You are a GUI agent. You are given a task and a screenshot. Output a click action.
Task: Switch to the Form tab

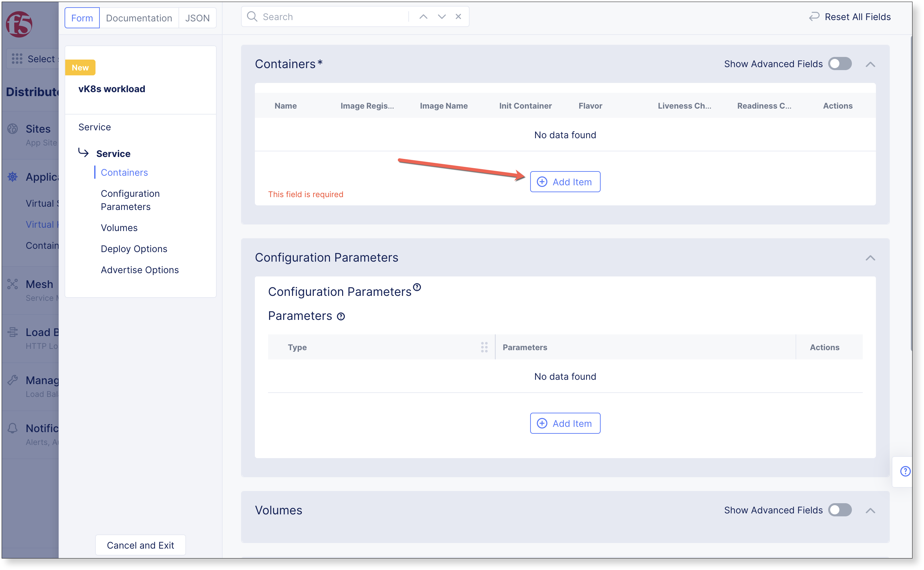[x=82, y=18]
